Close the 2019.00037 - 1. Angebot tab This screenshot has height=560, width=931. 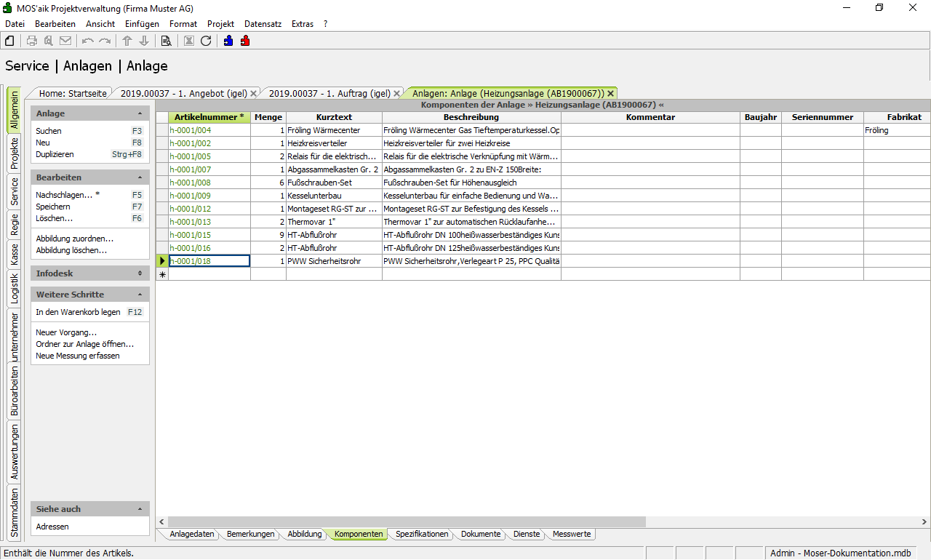pos(253,94)
